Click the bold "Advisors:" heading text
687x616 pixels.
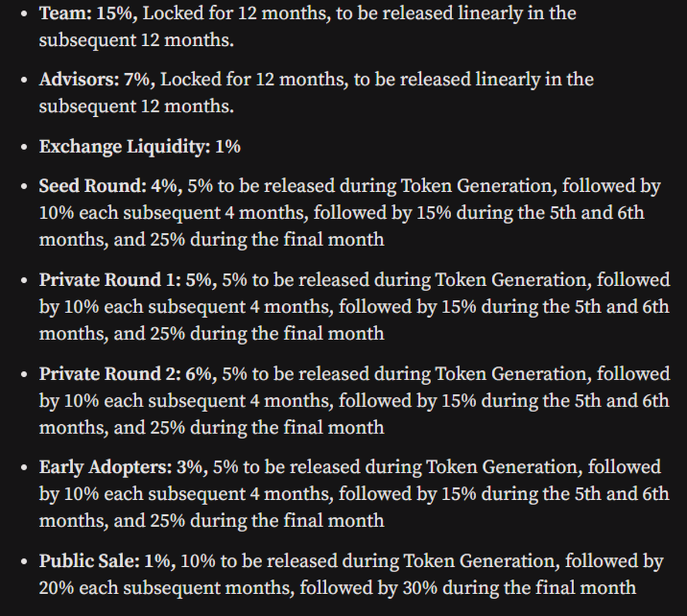(x=80, y=80)
